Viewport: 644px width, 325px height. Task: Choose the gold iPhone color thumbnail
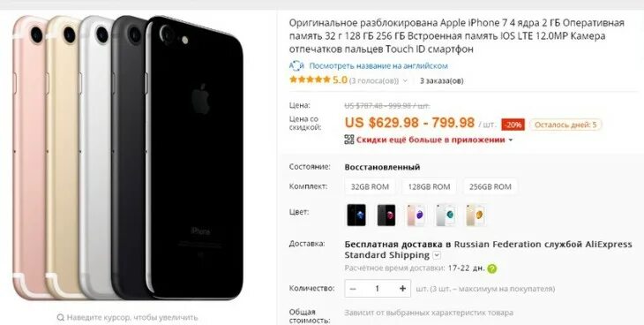pos(476,215)
